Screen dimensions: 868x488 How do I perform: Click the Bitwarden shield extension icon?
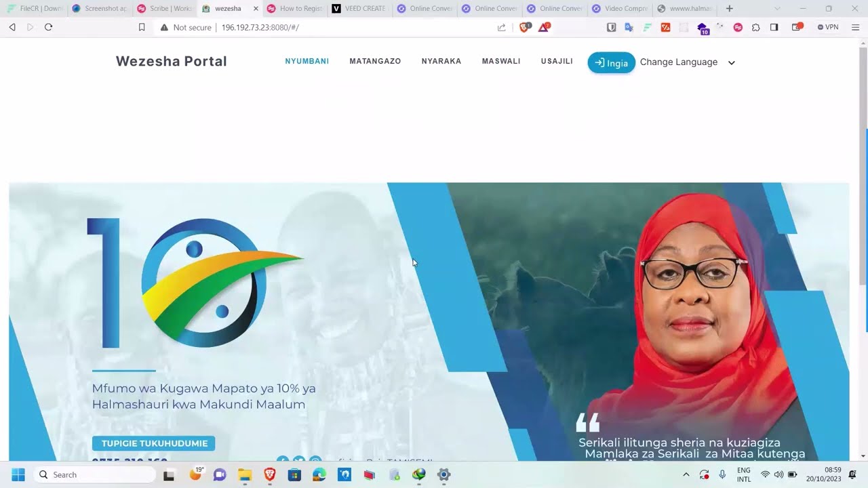[611, 27]
